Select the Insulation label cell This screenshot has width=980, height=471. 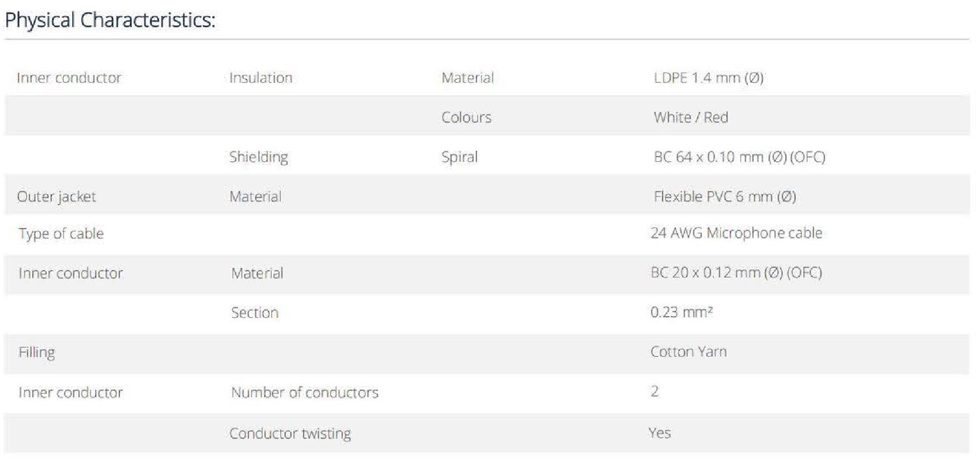[x=260, y=78]
